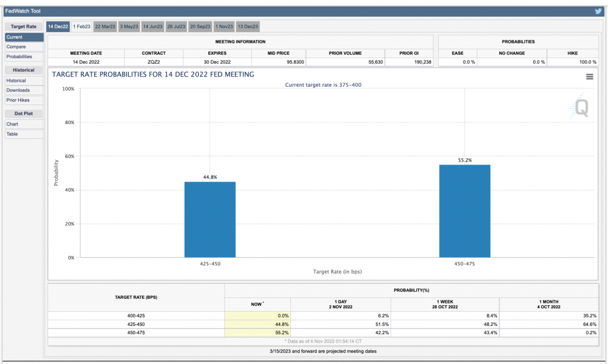The height and width of the screenshot is (364, 608).
Task: Click the NOW column header
Action: point(258,304)
